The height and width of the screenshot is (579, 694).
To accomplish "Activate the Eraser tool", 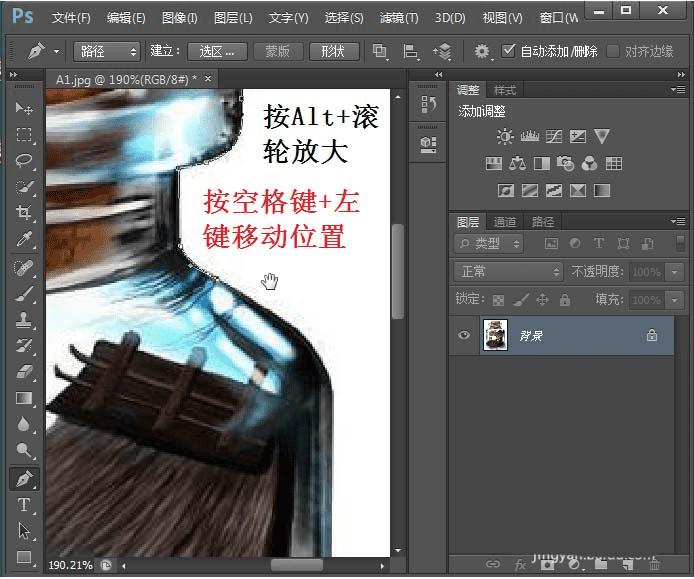I will 24,371.
